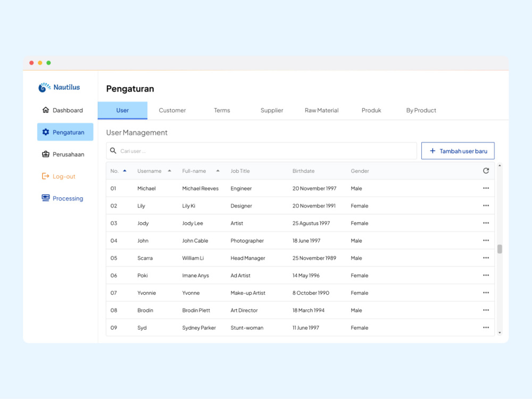Open more options for Michael Reeves
The image size is (532, 399).
486,188
